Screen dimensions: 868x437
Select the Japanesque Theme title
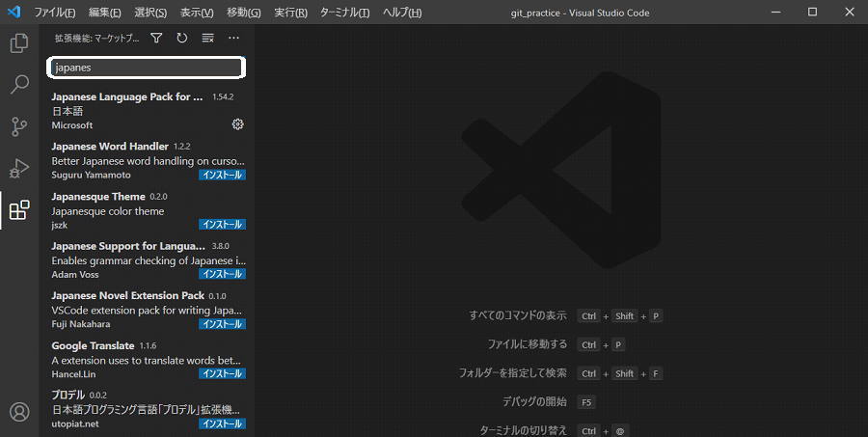pos(98,197)
